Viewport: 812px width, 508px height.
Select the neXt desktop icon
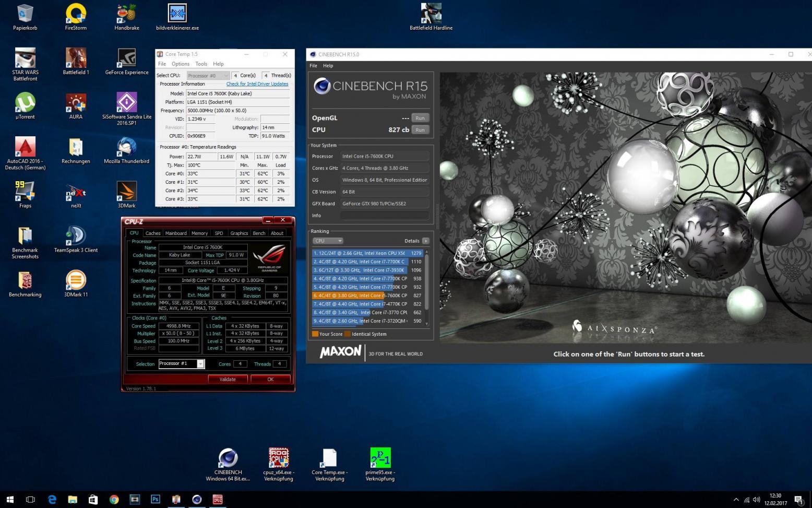pyautogui.click(x=76, y=194)
